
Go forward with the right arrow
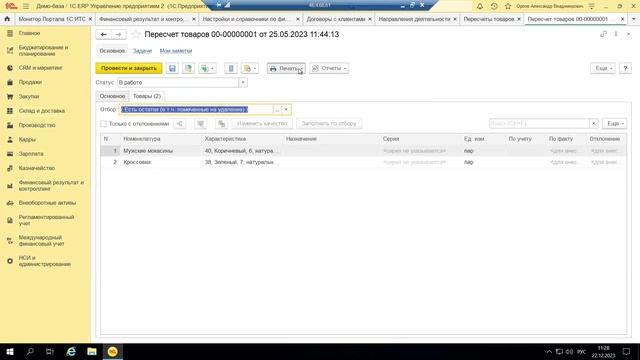tap(118, 35)
